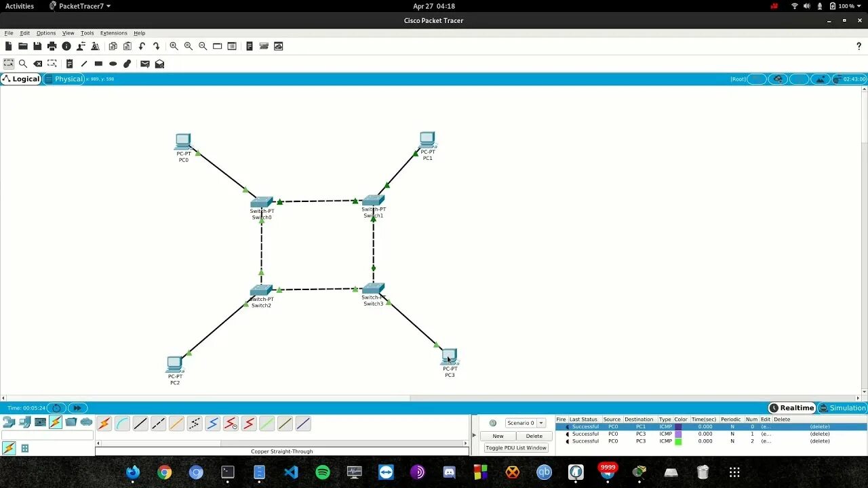Select the blue coaxial cable

point(213,424)
